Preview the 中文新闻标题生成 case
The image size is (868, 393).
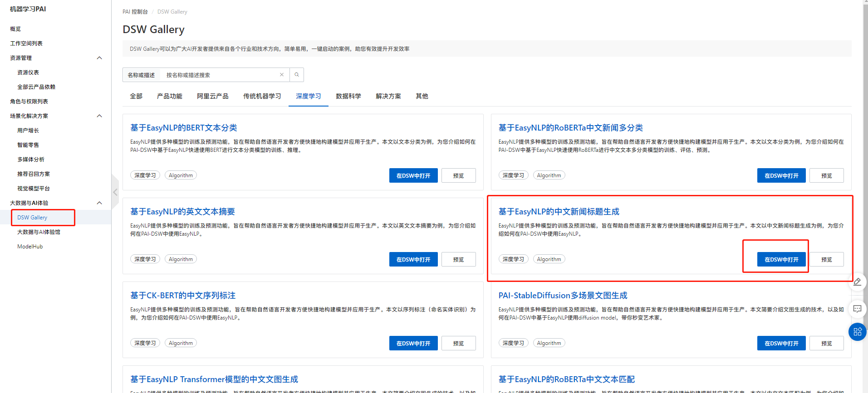click(827, 259)
